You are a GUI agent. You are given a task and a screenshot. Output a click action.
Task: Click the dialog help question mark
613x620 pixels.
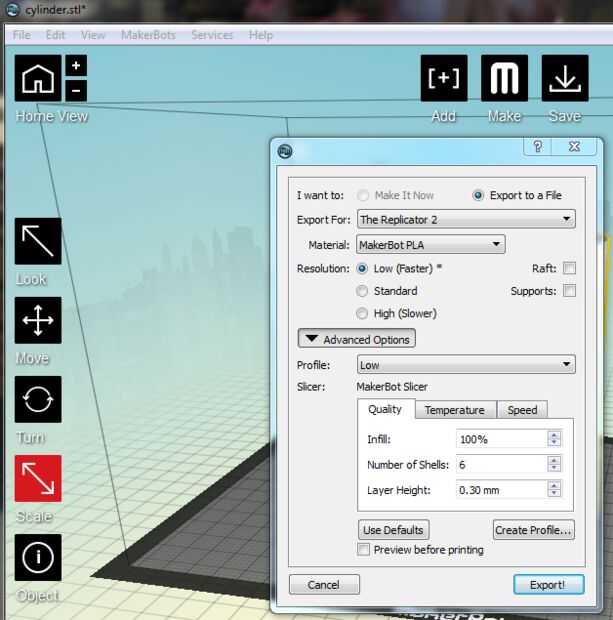point(537,147)
